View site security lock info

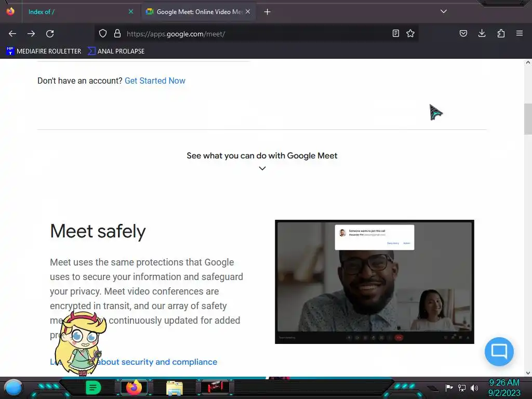tap(117, 33)
